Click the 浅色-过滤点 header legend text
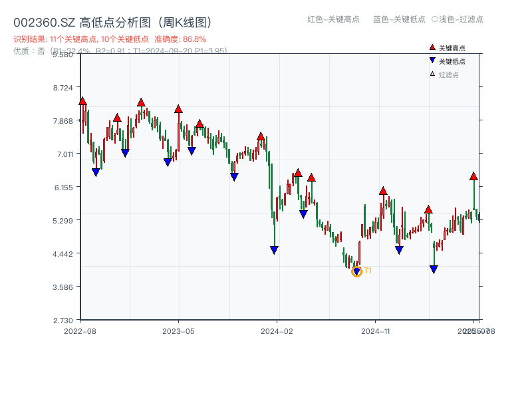The height and width of the screenshot is (399, 532). pos(461,19)
